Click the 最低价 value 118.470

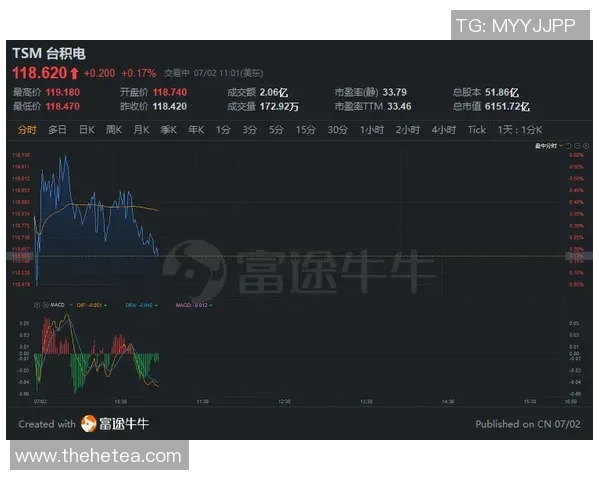(63, 106)
